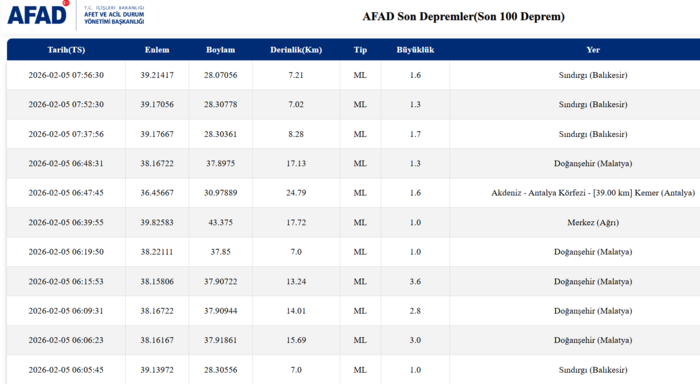Select date cell 2026-02-05 06:06:23
Image resolution: width=700 pixels, height=384 pixels.
click(x=66, y=340)
